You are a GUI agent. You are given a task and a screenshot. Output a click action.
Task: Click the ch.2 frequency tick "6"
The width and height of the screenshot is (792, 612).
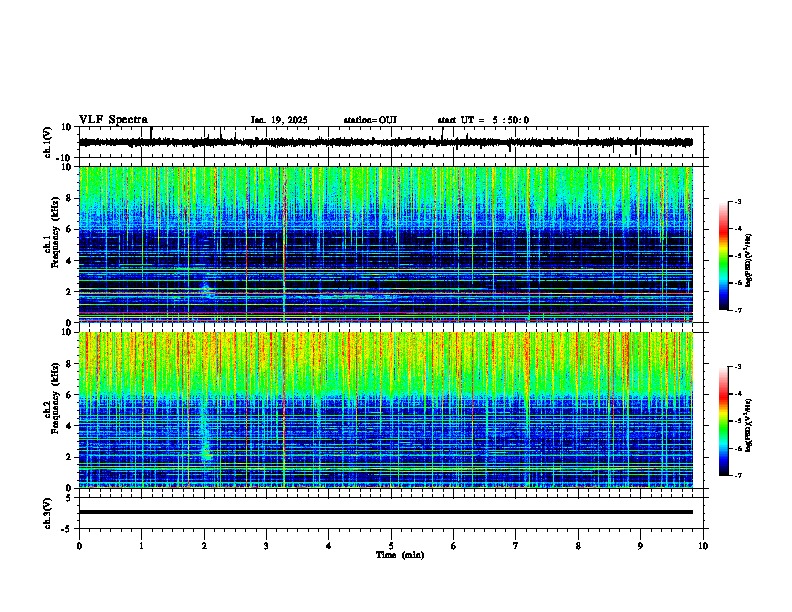pyautogui.click(x=69, y=395)
